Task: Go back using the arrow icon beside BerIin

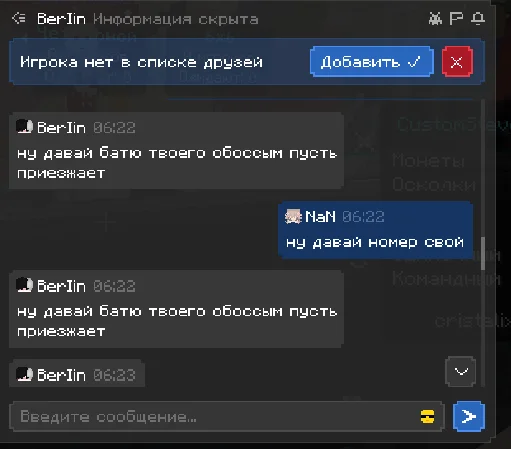Action: pos(19,18)
